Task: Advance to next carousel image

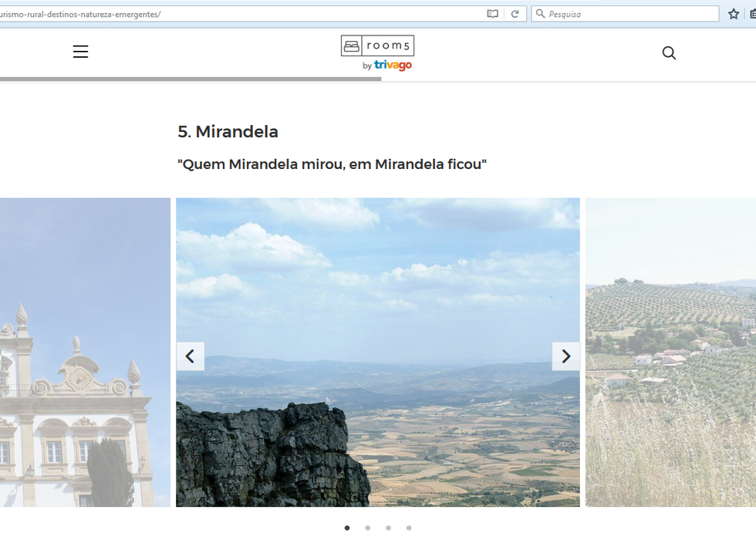Action: (x=565, y=356)
